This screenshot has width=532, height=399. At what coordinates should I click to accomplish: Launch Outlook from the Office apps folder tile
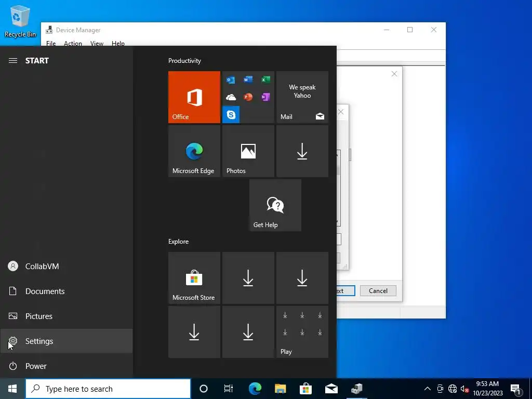pos(231,79)
